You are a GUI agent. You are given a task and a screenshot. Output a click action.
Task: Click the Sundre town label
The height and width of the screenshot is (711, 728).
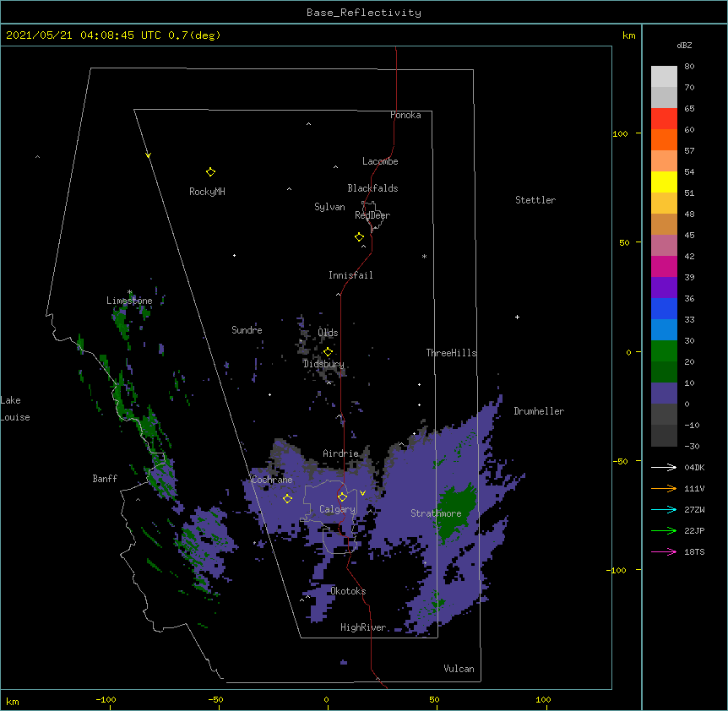pos(247,330)
